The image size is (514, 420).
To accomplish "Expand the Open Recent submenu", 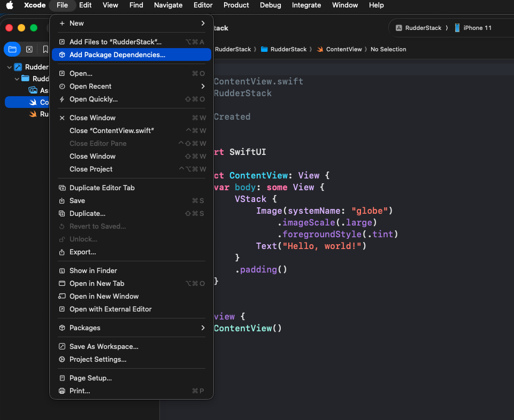I will coord(132,86).
